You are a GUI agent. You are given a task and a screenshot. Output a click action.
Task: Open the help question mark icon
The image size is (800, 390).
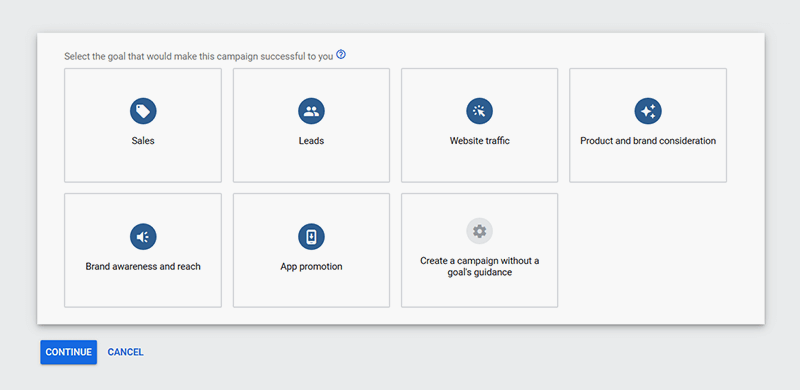point(341,55)
